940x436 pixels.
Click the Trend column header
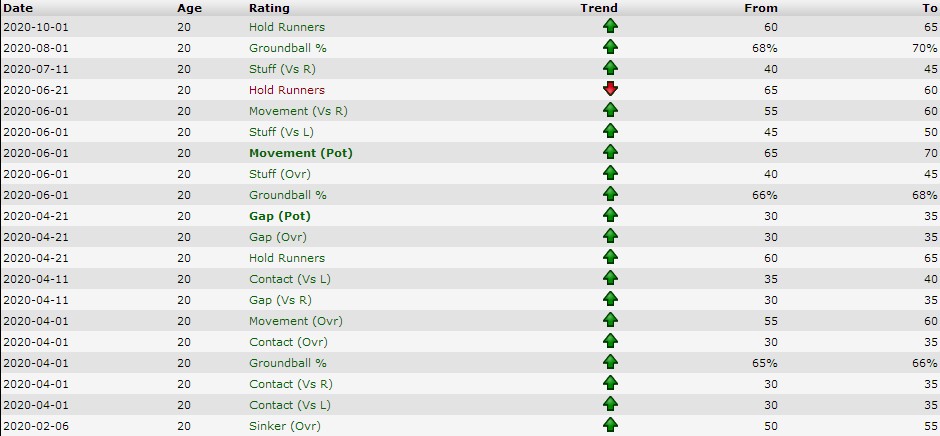pos(599,8)
